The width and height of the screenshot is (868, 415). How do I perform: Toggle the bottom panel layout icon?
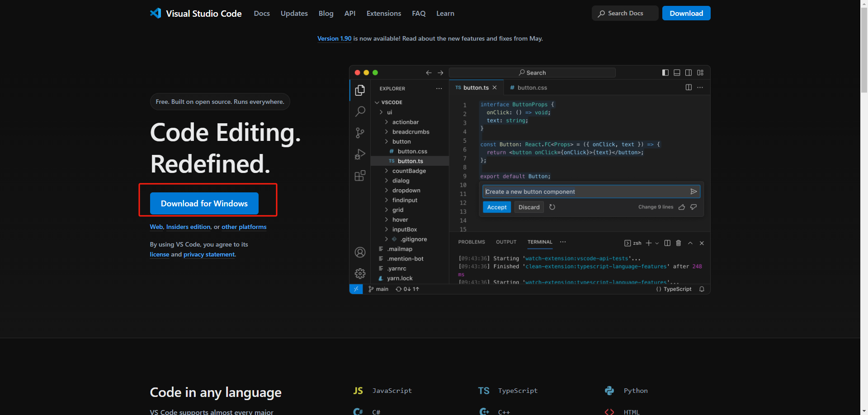tap(677, 73)
